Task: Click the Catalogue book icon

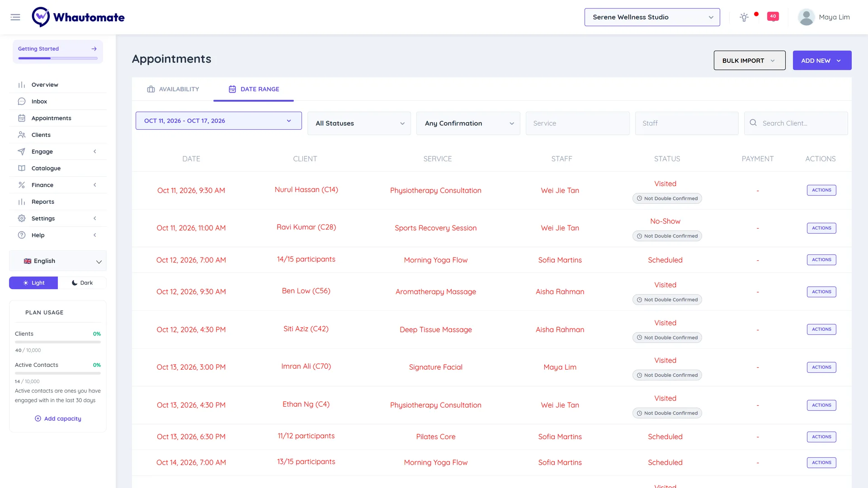Action: pyautogui.click(x=22, y=168)
